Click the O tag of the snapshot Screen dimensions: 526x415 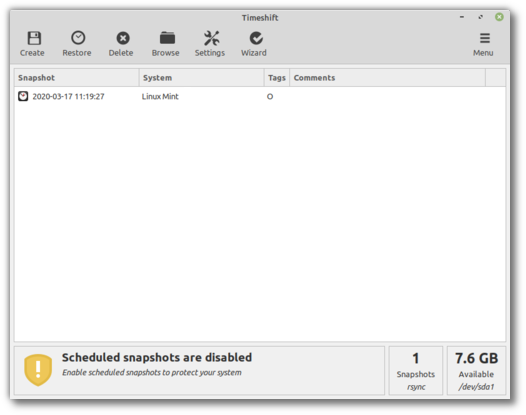click(270, 97)
